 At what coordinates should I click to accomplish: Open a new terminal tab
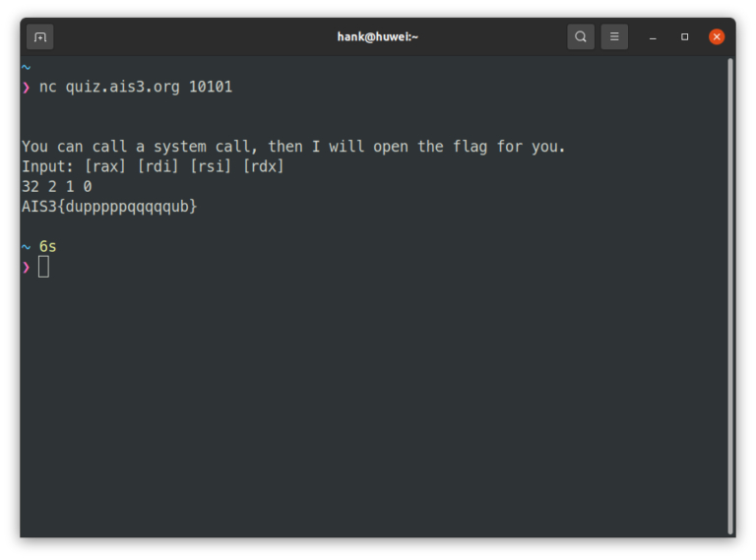point(40,37)
